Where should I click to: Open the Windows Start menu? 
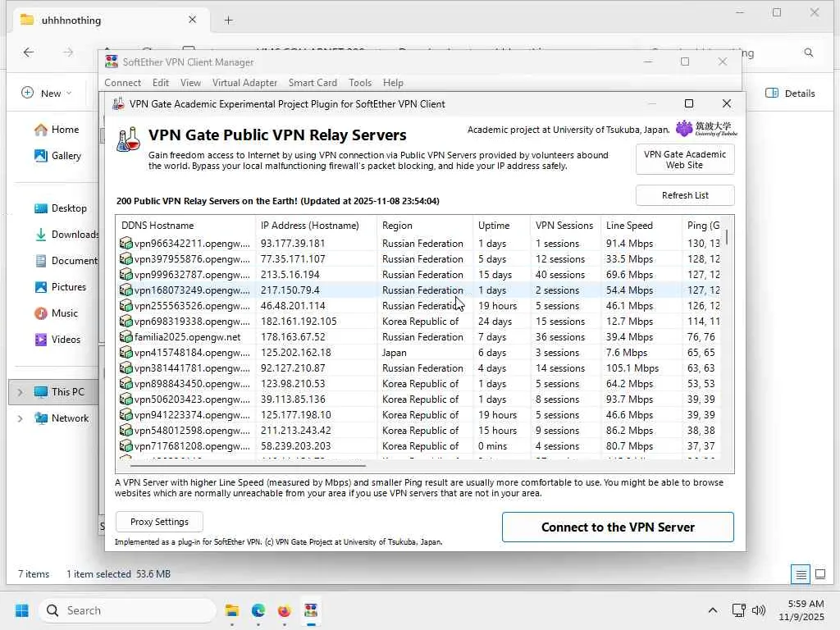[22, 610]
